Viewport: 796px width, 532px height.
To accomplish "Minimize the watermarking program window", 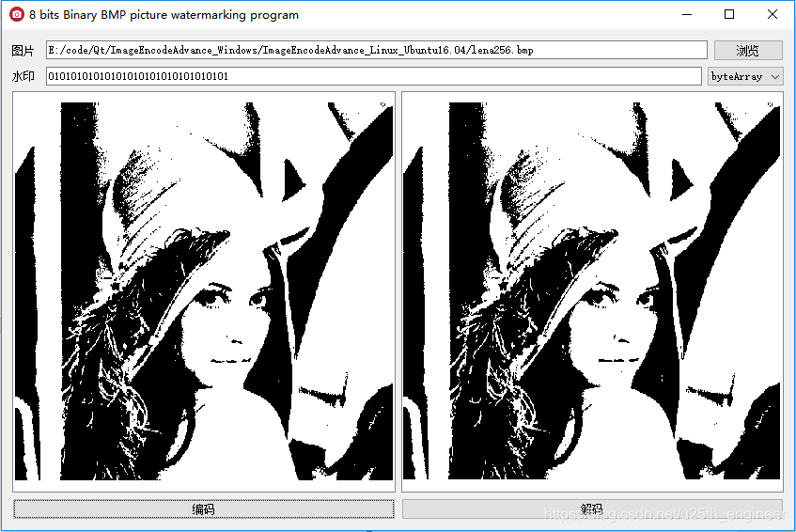I will (x=687, y=14).
